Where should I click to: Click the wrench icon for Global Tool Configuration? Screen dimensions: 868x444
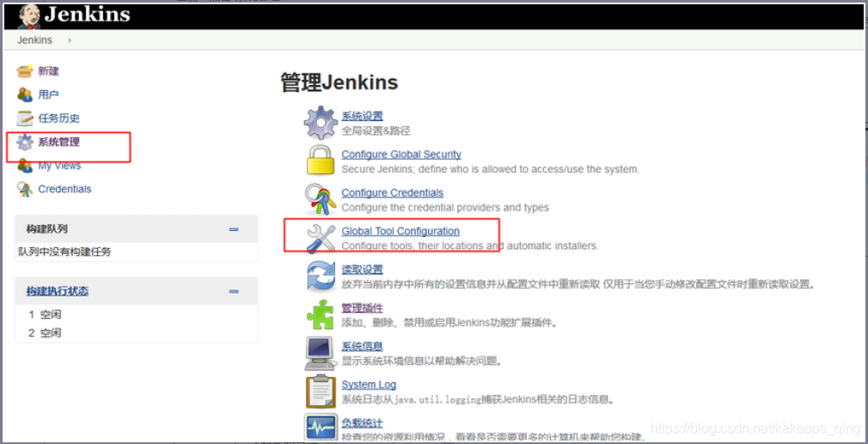tap(321, 238)
